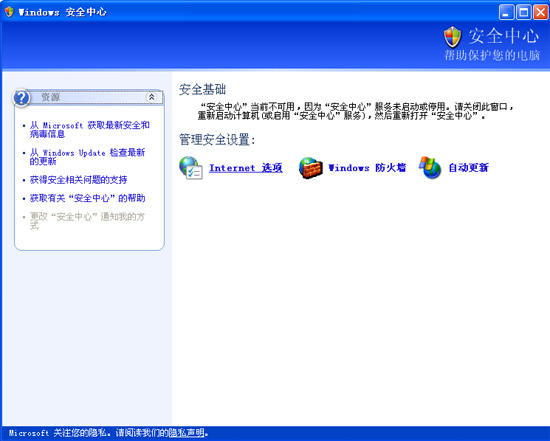Viewport: 550px width, 441px height.
Task: Open the Windows 防火墙 link
Action: pyautogui.click(x=367, y=168)
